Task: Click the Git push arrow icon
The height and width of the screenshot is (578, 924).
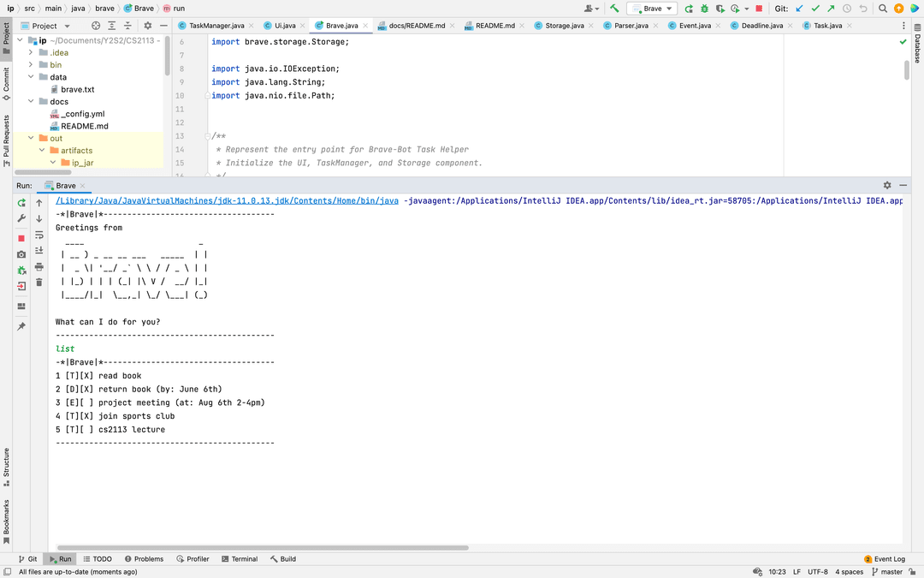Action: tap(830, 9)
